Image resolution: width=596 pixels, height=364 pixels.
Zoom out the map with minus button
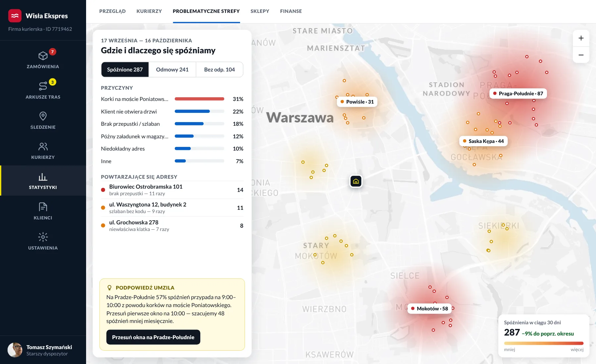[x=581, y=55]
